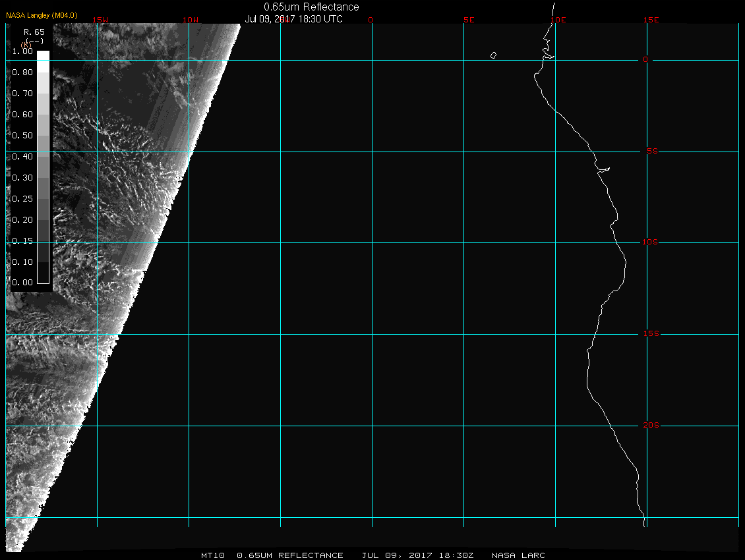
Task: Click the Jul 09, 2017 18:30 UTC timestamp
Action: (x=293, y=19)
